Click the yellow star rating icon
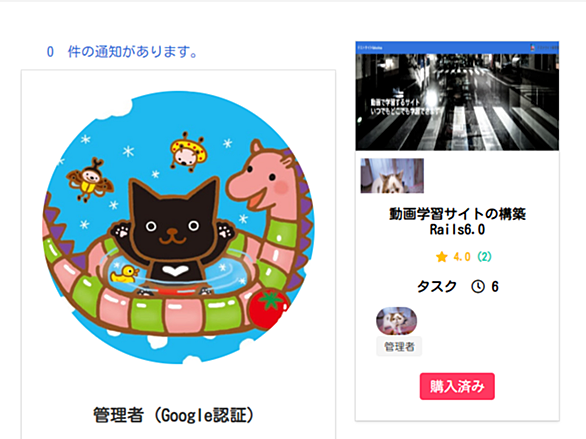 tap(441, 257)
